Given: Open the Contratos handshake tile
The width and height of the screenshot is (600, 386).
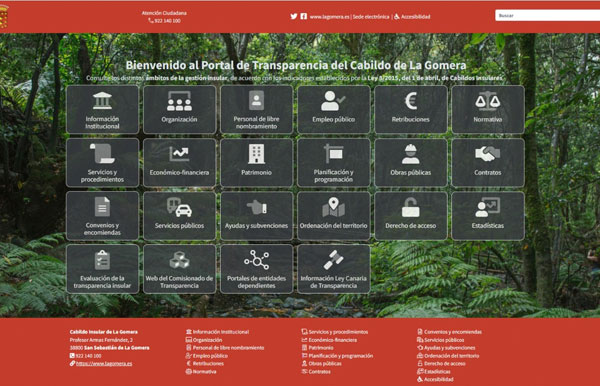Looking at the screenshot, I should (488, 163).
